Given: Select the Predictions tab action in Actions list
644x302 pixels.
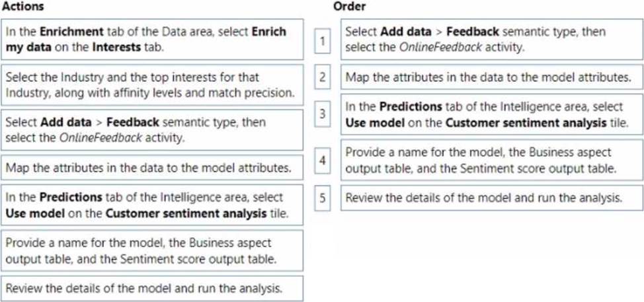Looking at the screenshot, I should click(152, 205).
